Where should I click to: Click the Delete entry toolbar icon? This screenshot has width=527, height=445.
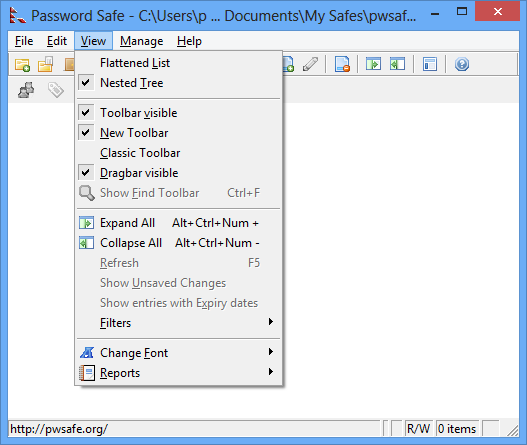click(342, 64)
